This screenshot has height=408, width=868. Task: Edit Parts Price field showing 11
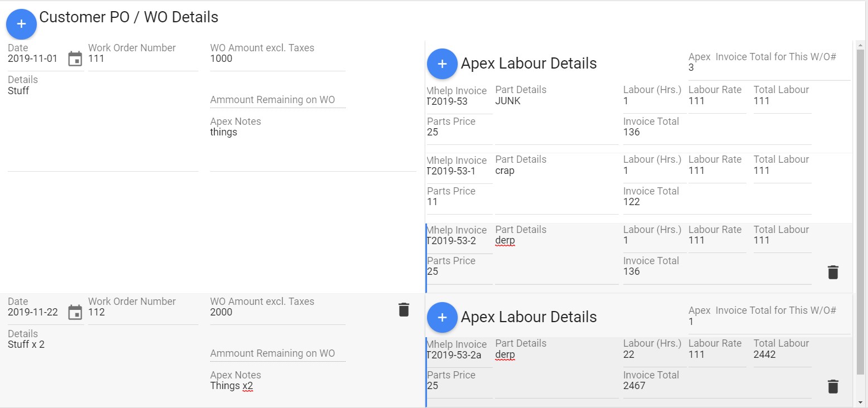coord(458,202)
